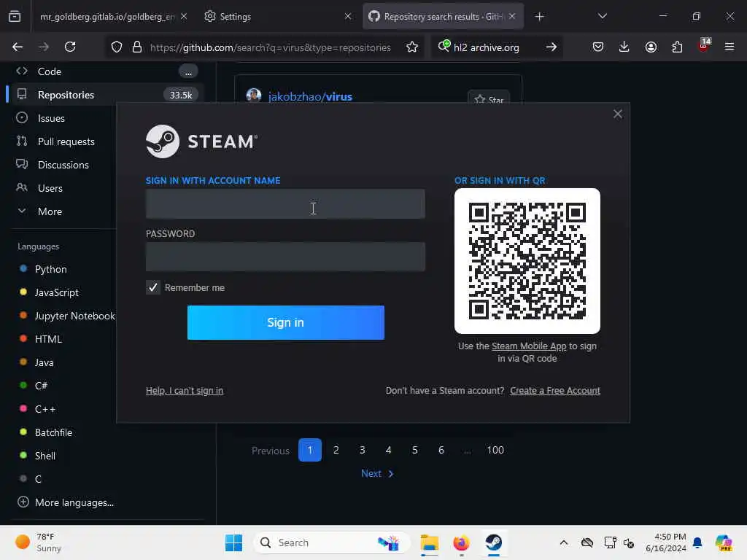Open the Pocket save icon
The width and height of the screenshot is (747, 560).
point(598,47)
